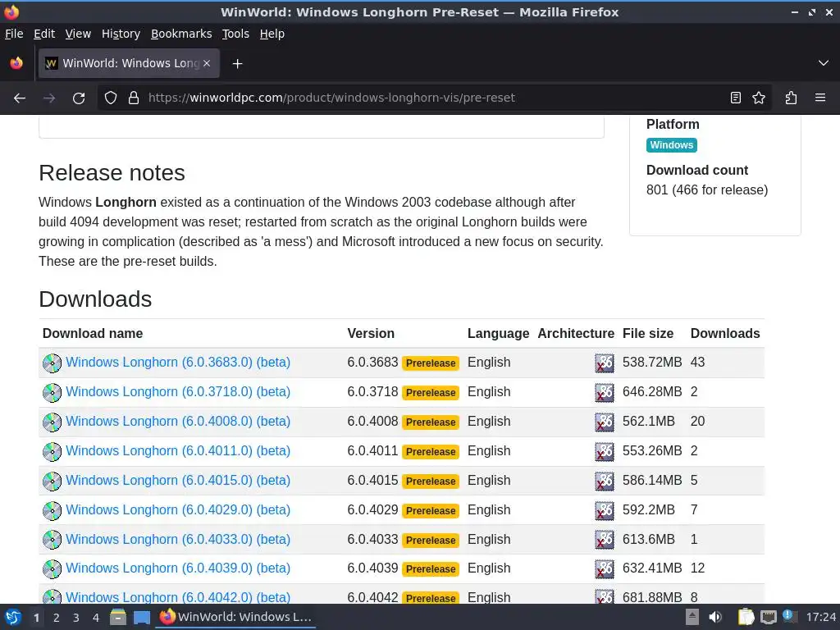Open Windows Longhorn (6.0.4033.0) (beta) link

point(178,539)
